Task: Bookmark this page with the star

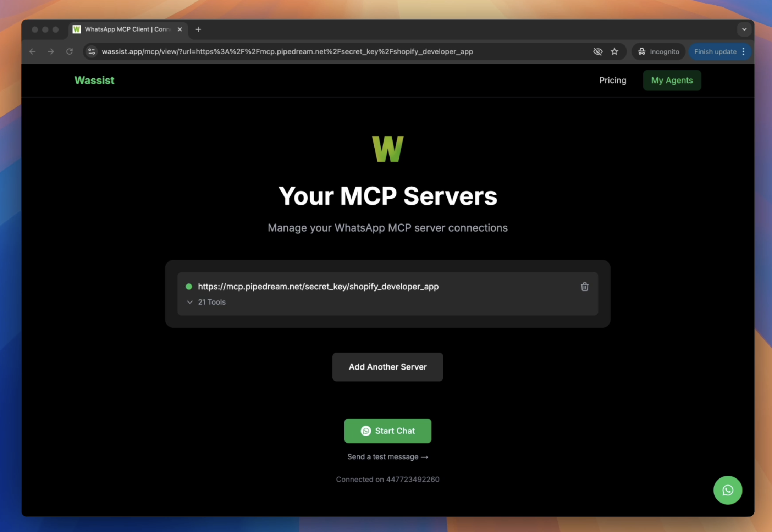Action: 614,51
